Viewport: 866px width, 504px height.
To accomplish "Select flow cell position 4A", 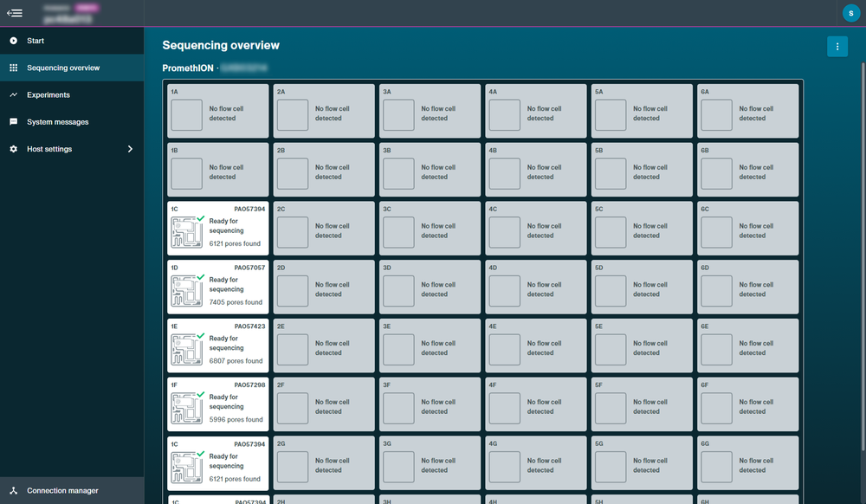I will [536, 111].
